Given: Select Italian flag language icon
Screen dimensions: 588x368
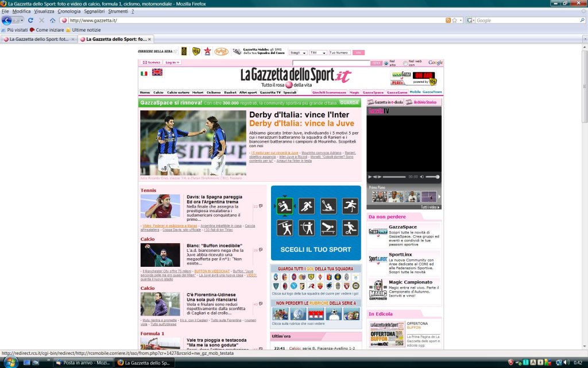Looking at the screenshot, I should point(144,73).
